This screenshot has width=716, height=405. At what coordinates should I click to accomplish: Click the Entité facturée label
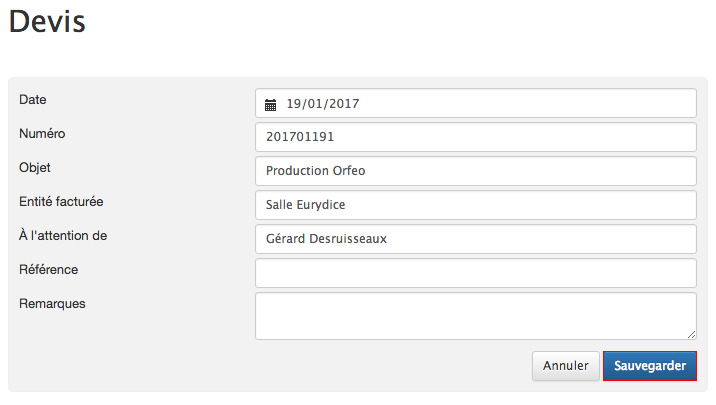tap(61, 201)
